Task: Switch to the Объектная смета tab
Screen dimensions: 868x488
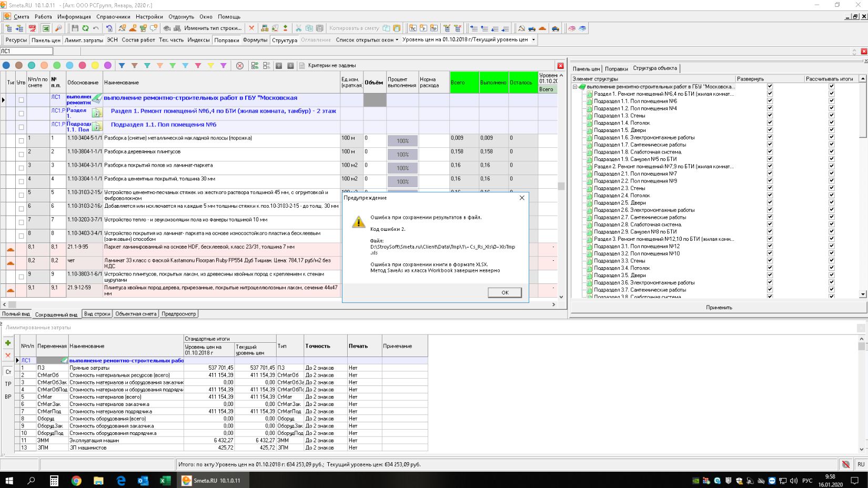Action: pos(136,314)
